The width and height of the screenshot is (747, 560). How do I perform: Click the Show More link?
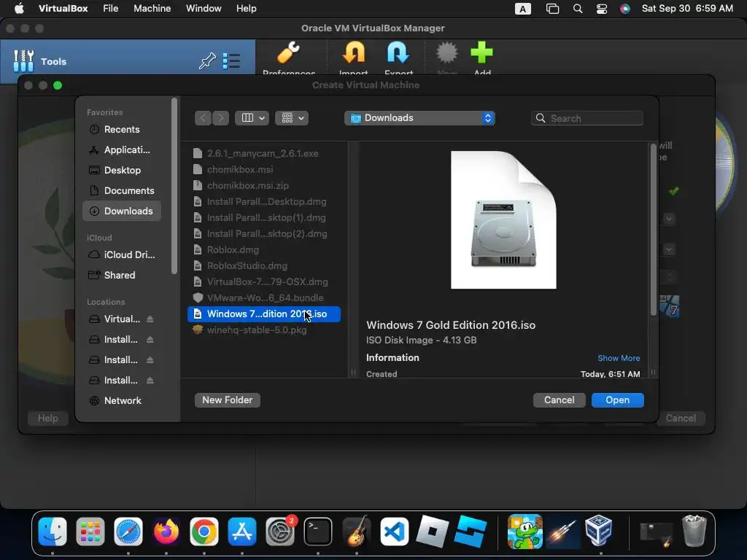tap(619, 358)
